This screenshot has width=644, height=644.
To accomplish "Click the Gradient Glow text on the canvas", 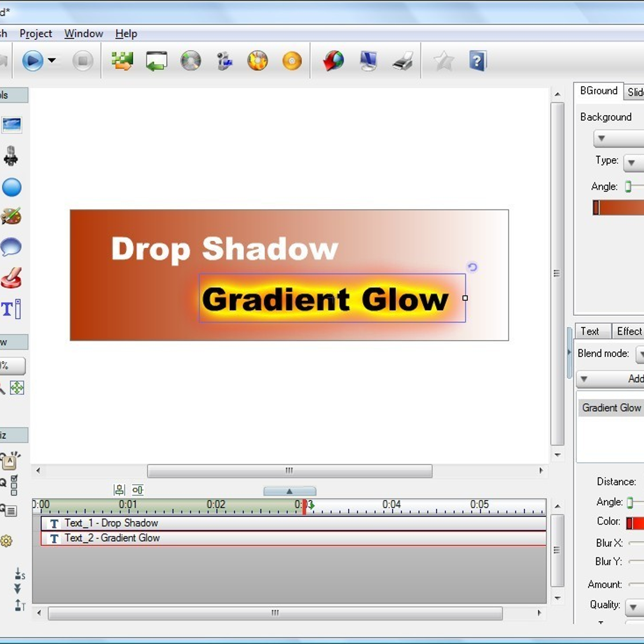I will [325, 299].
